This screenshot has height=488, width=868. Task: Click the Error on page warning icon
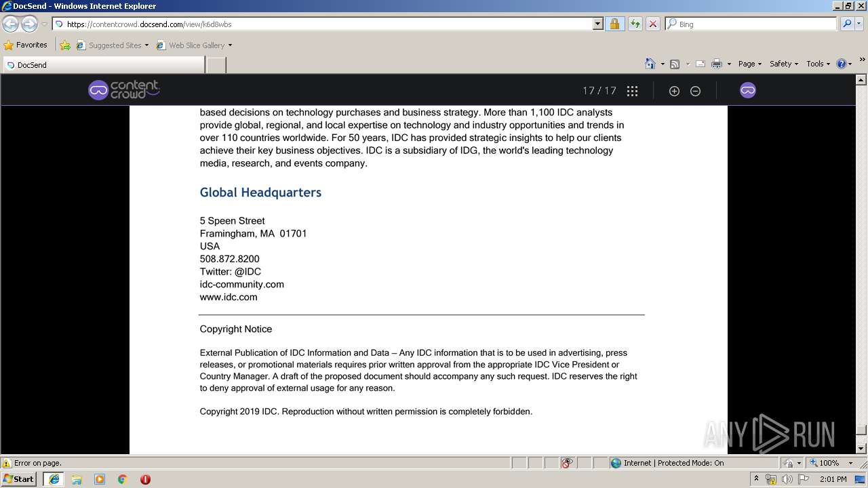(x=7, y=463)
